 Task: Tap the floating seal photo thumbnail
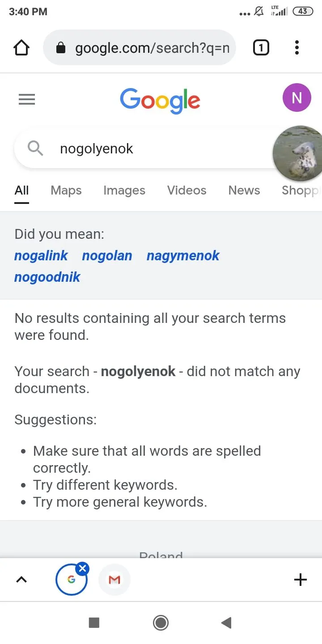[x=299, y=153]
